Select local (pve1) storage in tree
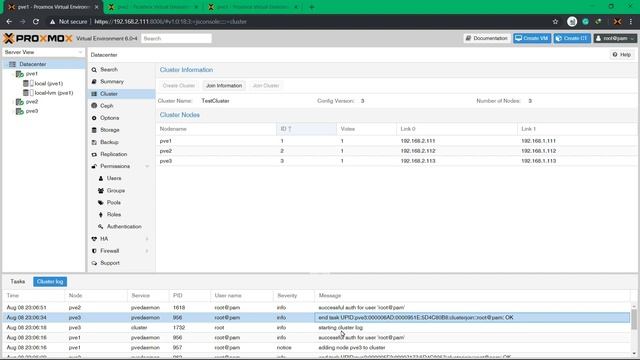The image size is (640, 360). coord(49,83)
